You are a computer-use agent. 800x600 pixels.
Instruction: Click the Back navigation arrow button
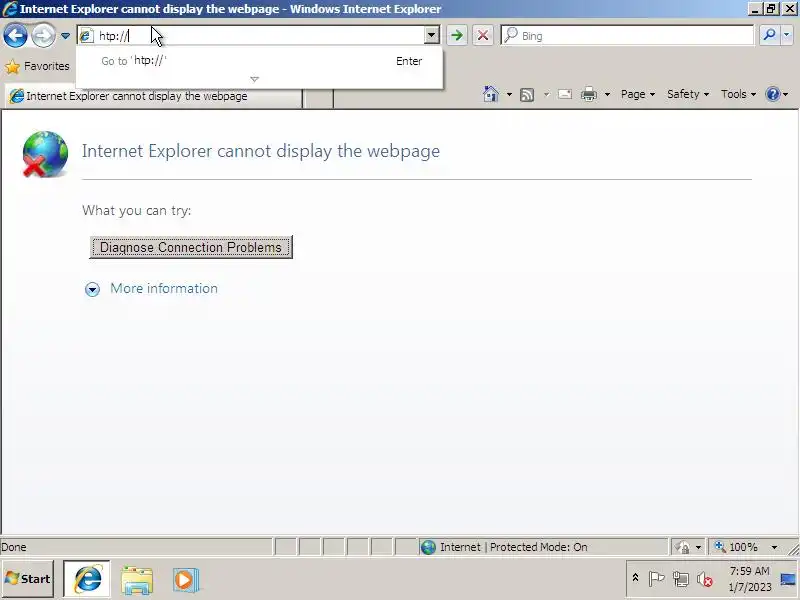15,36
